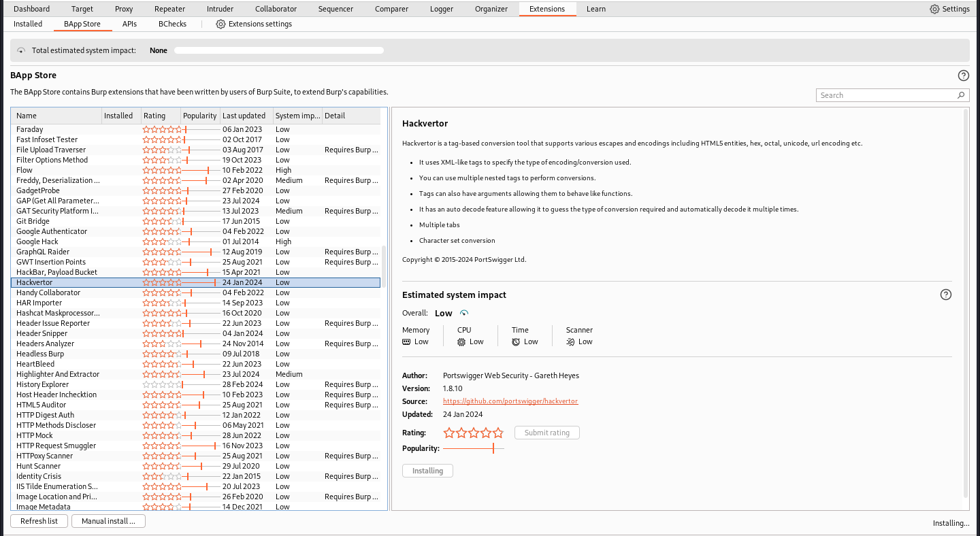Go to the Repeater tab

[x=169, y=9]
